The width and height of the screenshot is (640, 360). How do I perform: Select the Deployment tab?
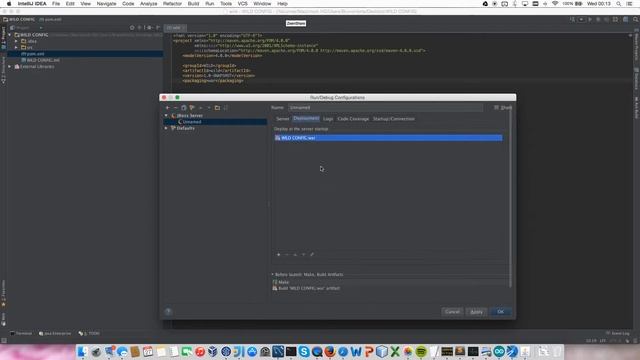(x=306, y=118)
